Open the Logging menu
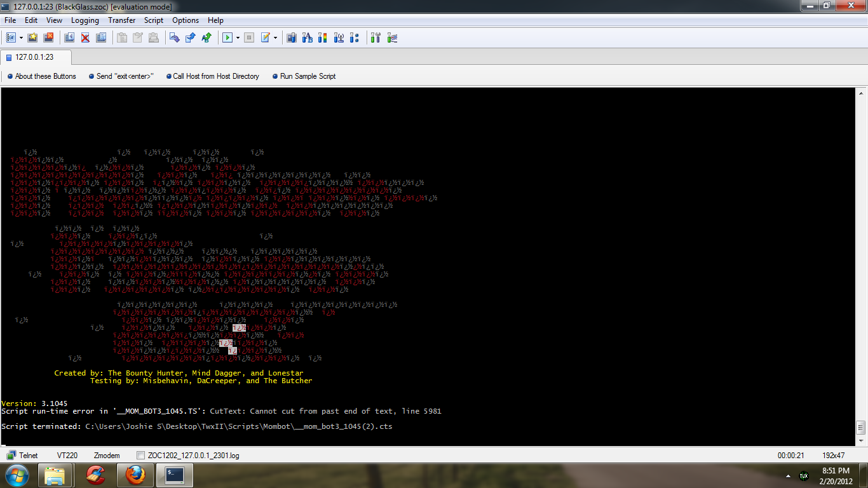The height and width of the screenshot is (488, 868). click(x=85, y=20)
